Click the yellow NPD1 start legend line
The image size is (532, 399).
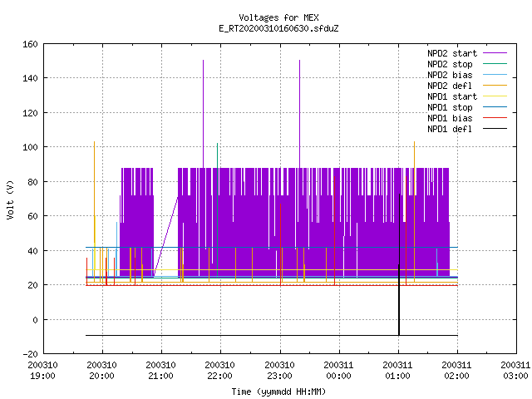[x=495, y=96]
